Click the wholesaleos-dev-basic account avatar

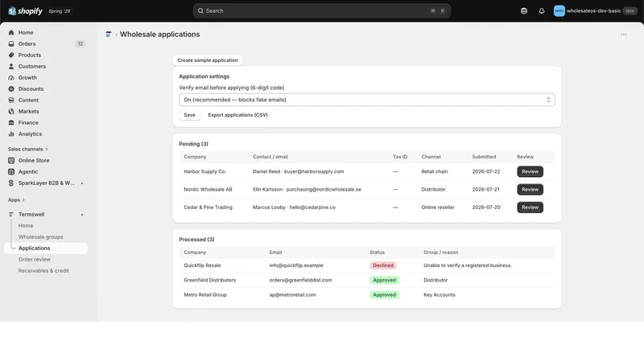tap(559, 11)
